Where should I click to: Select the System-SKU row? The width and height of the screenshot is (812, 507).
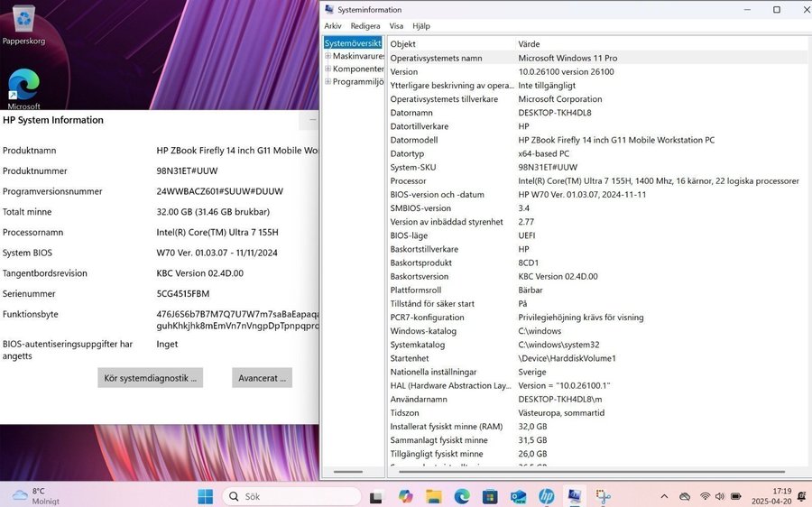(598, 167)
